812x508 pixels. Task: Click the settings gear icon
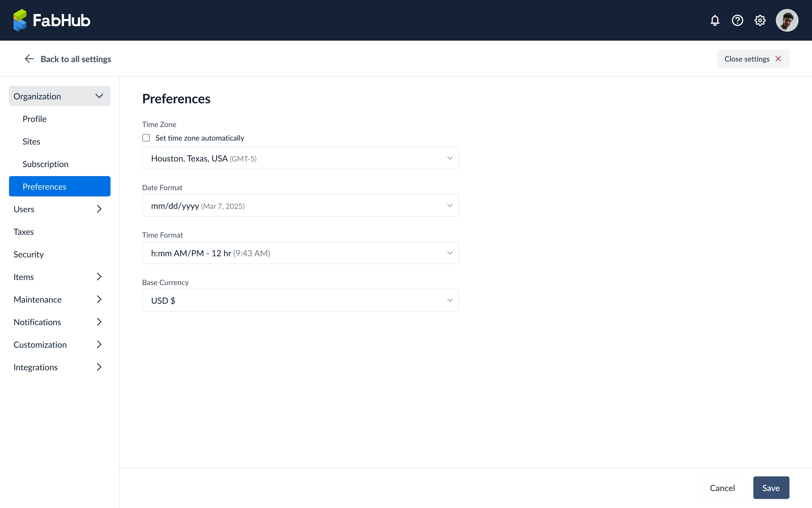click(x=760, y=21)
